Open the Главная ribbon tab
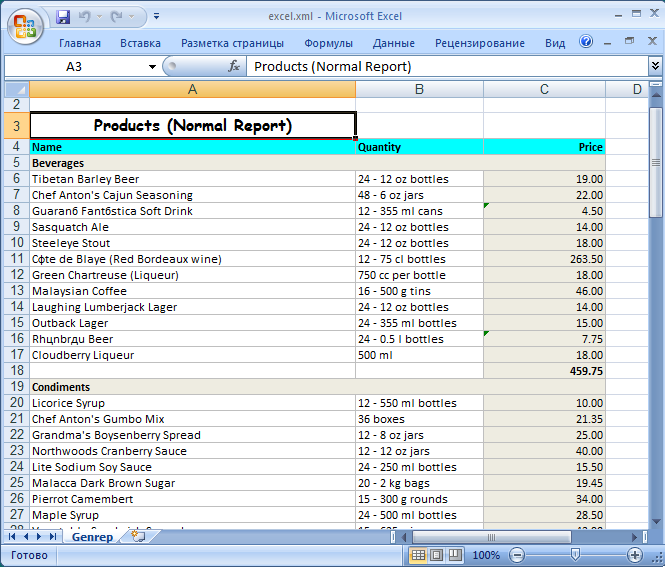The width and height of the screenshot is (665, 567). (80, 43)
